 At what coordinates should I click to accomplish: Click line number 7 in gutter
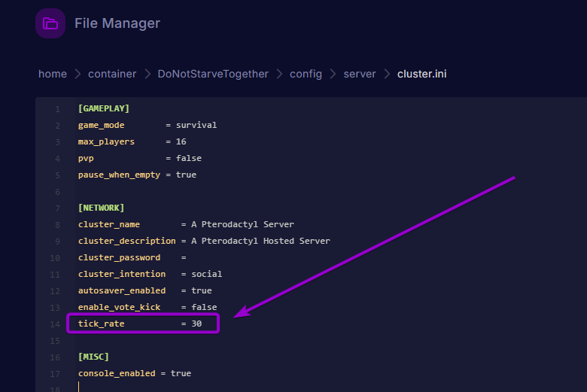pyautogui.click(x=57, y=208)
